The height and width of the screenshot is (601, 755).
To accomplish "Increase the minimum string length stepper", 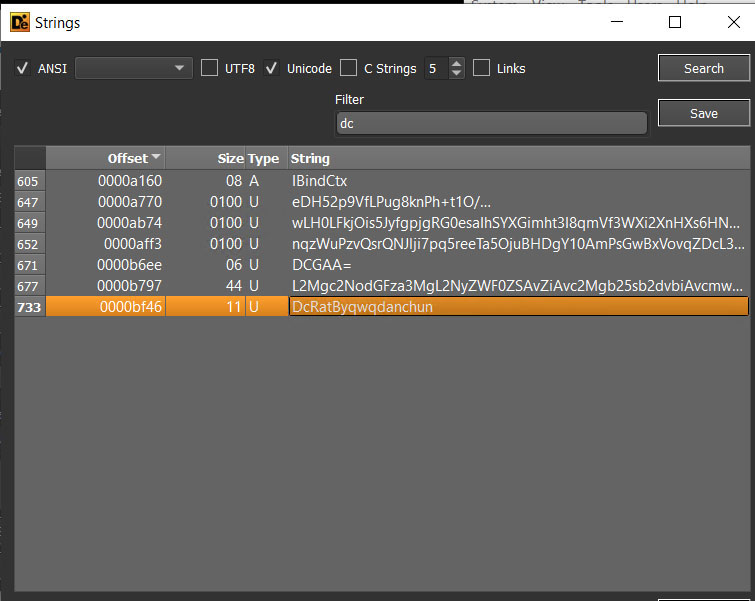I will 457,63.
